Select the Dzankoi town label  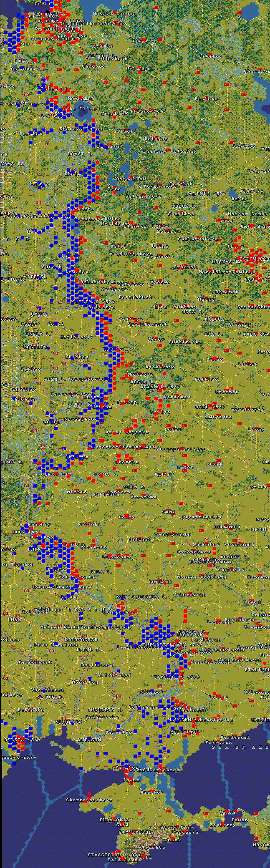pyautogui.click(x=151, y=792)
